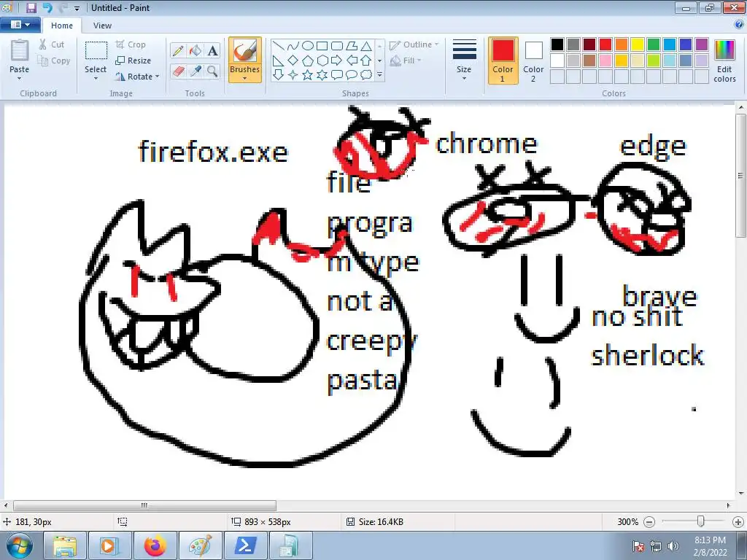Select the Color picker eyedropper tool
The width and height of the screenshot is (747, 560).
coord(196,71)
